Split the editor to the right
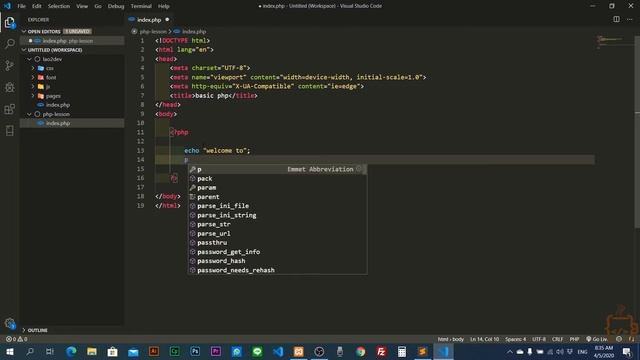 click(x=616, y=19)
